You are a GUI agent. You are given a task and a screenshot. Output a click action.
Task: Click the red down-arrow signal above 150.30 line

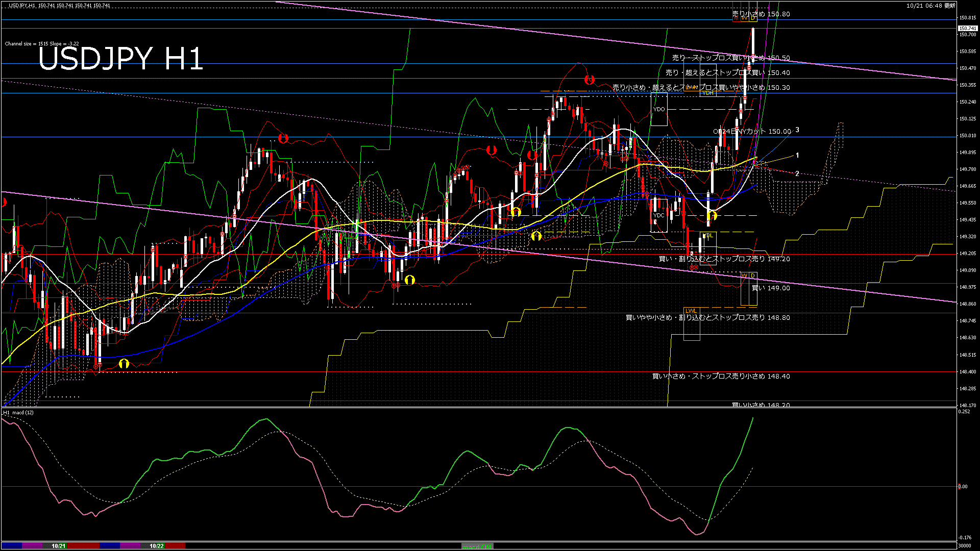click(590, 80)
